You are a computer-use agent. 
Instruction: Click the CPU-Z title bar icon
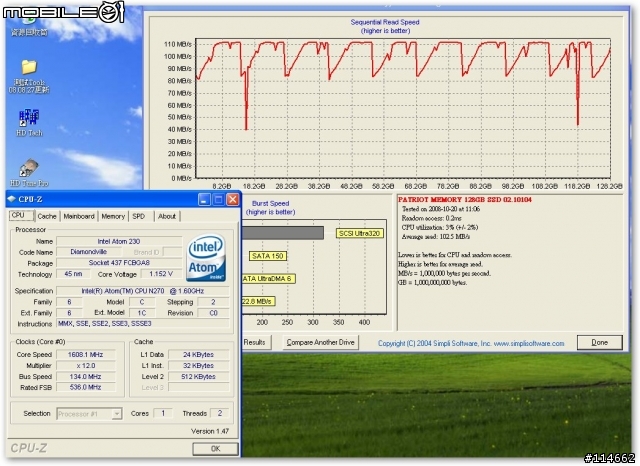coord(11,199)
